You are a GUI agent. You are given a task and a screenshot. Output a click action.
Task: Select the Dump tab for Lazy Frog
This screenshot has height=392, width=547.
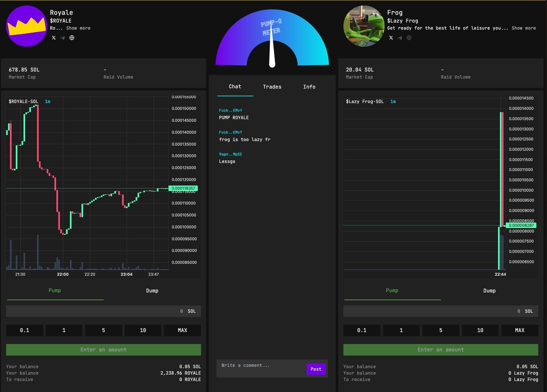click(489, 291)
